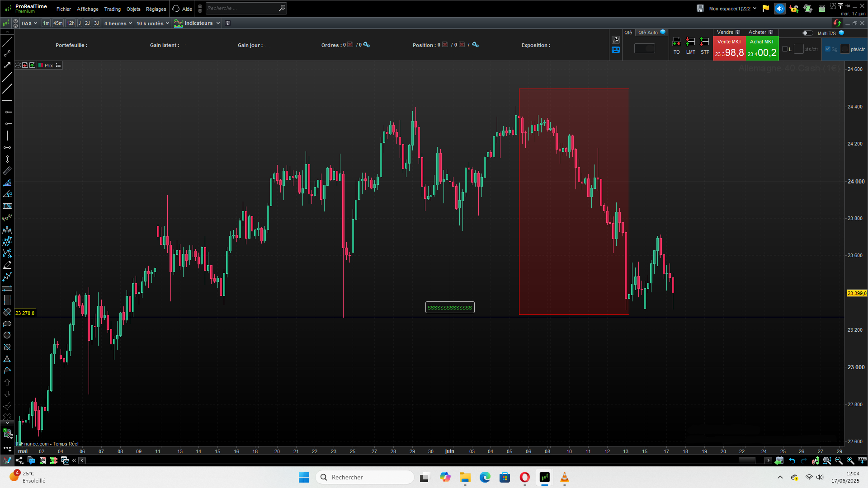This screenshot has height=488, width=868.
Task: Check the L pts/ctr checkbox
Action: click(x=785, y=49)
